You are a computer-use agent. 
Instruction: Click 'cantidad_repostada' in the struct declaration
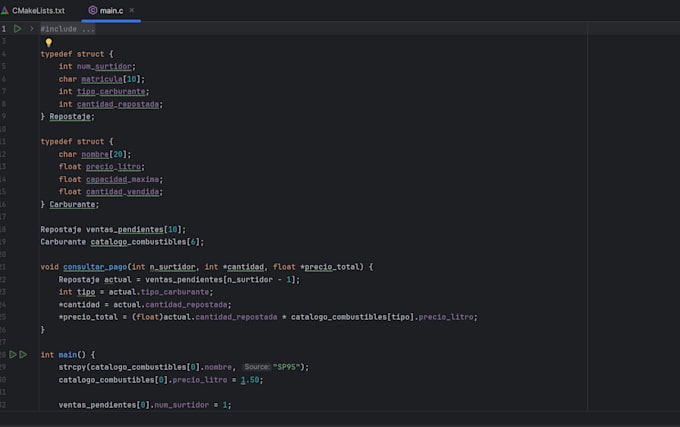[x=118, y=104]
